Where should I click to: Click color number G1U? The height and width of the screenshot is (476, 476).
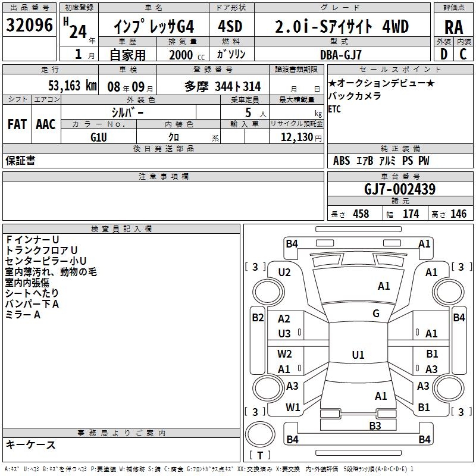coord(99,137)
